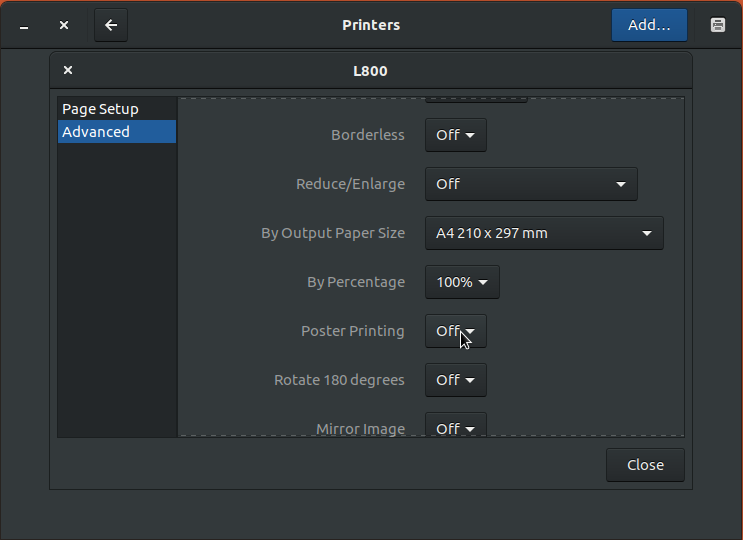Click the partially hidden dropdown above Borderless

pyautogui.click(x=476, y=100)
